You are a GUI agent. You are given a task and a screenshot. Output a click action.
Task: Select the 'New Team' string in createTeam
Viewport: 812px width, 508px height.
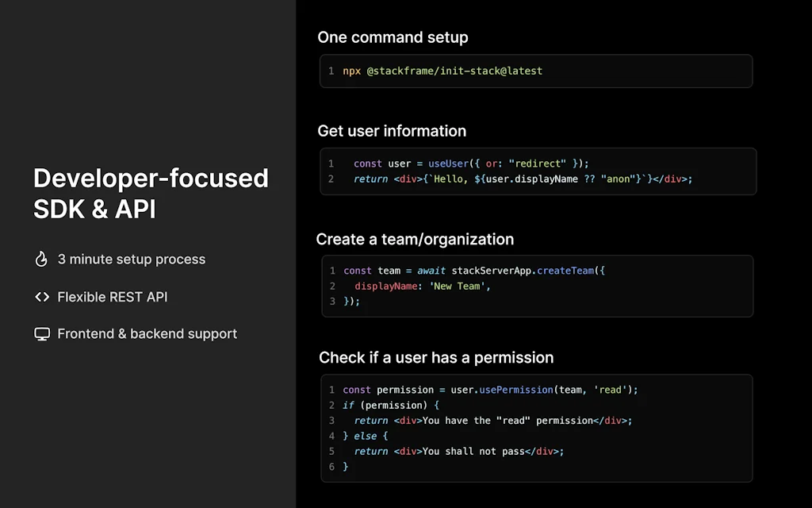(x=459, y=286)
